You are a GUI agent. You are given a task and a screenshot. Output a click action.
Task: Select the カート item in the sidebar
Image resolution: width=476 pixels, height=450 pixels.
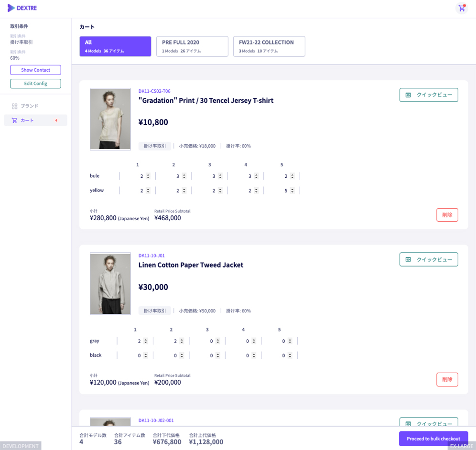coord(35,120)
